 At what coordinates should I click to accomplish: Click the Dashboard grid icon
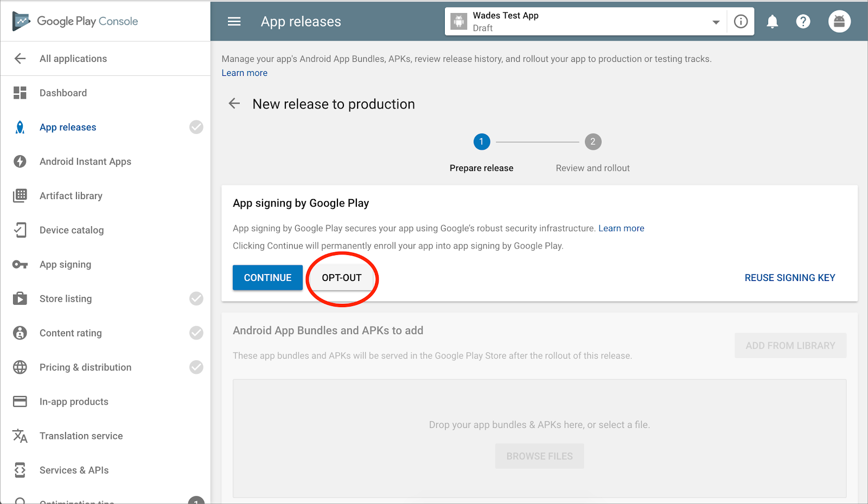20,93
